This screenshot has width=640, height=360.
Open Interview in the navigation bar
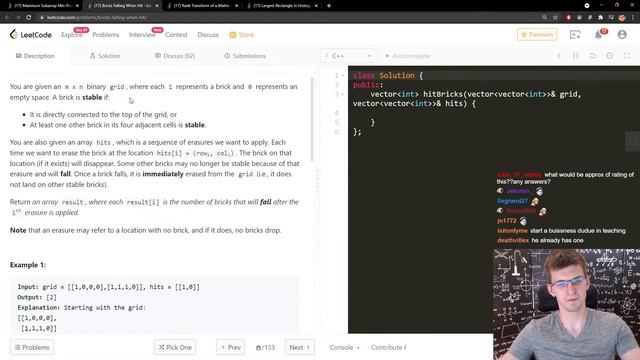click(142, 35)
